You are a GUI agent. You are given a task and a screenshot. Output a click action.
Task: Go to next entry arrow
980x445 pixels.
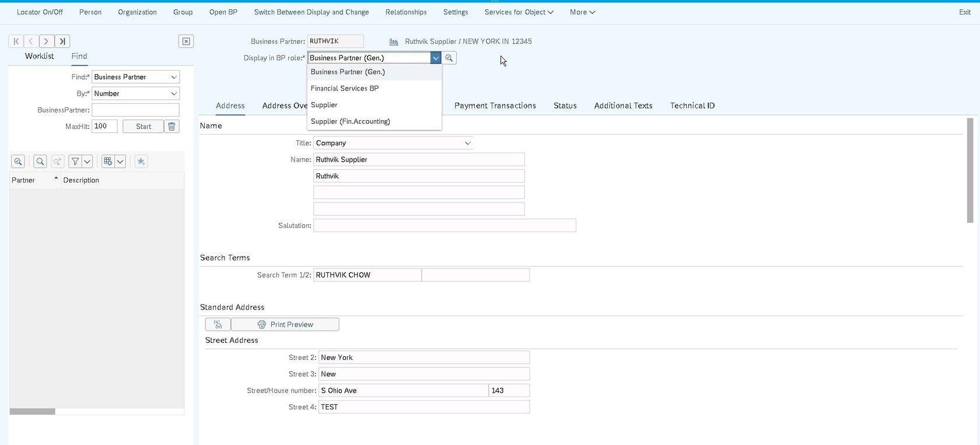47,41
